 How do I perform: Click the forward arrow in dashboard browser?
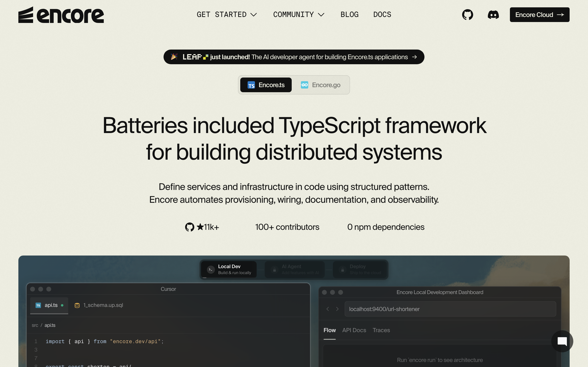click(x=337, y=309)
